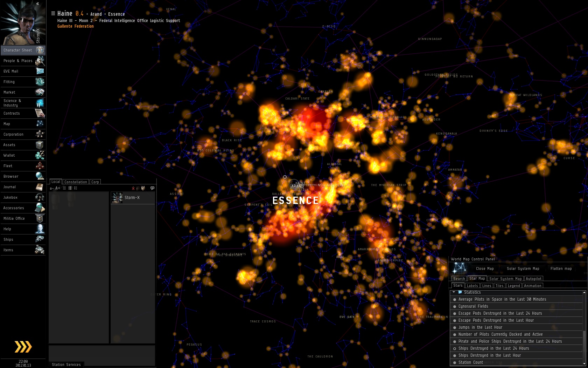The image size is (588, 368).
Task: Select Number of Pilots Currently Docked and Active
Action: coord(516,334)
